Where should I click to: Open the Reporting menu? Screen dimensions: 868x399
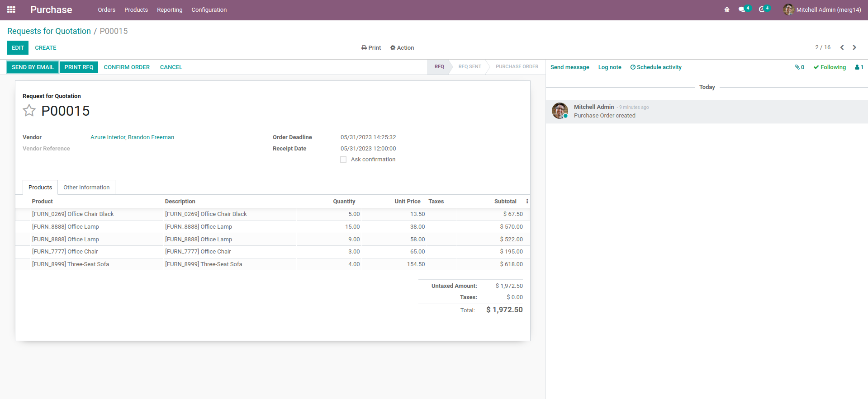point(170,9)
